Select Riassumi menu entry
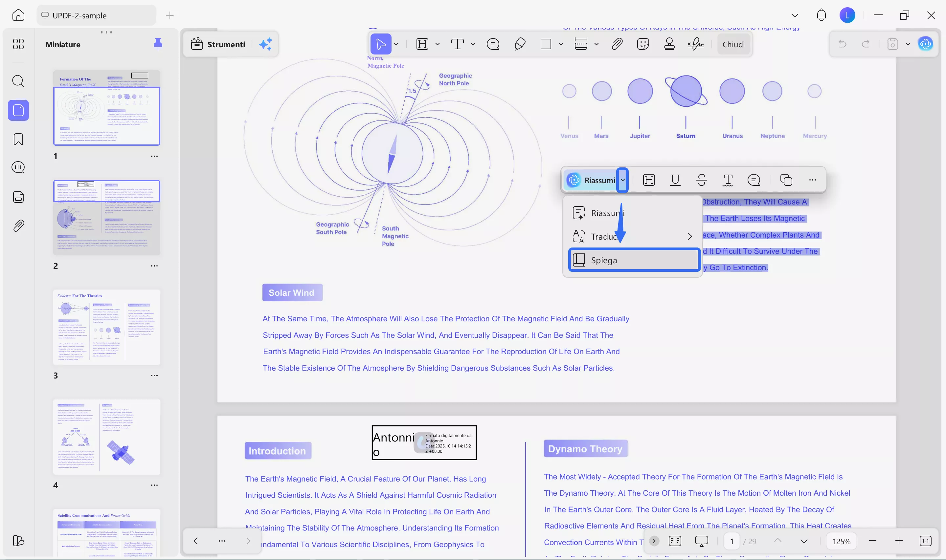Image resolution: width=946 pixels, height=560 pixels. pyautogui.click(x=608, y=213)
